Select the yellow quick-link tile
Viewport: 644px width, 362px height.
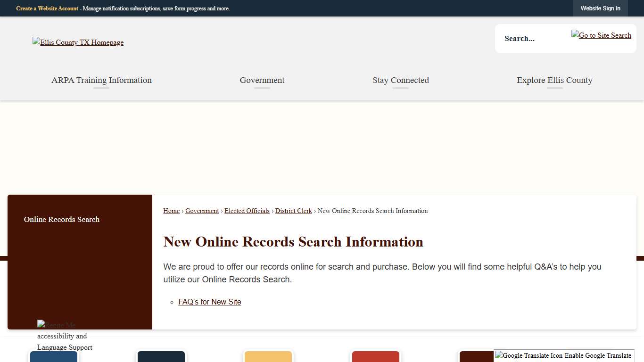(268, 357)
